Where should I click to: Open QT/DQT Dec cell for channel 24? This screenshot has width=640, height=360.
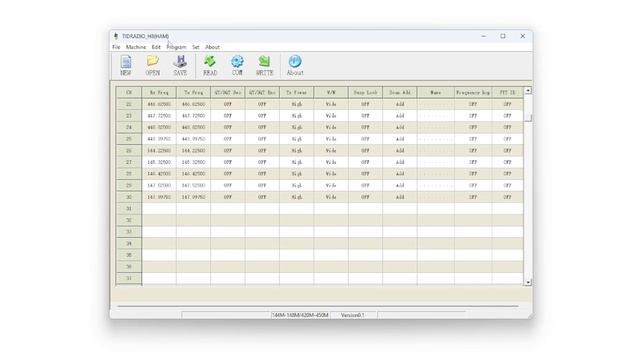(228, 127)
